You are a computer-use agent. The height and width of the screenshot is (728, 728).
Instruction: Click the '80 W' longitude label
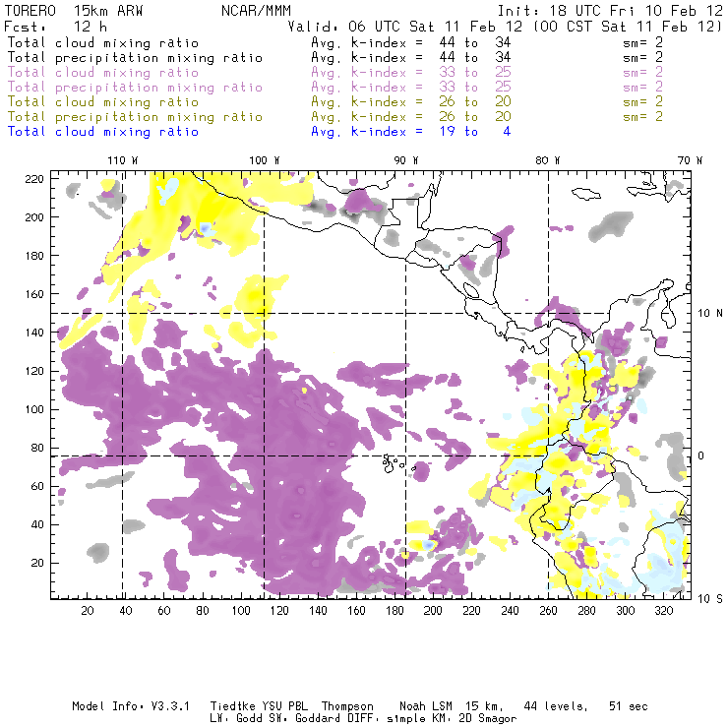(547, 160)
